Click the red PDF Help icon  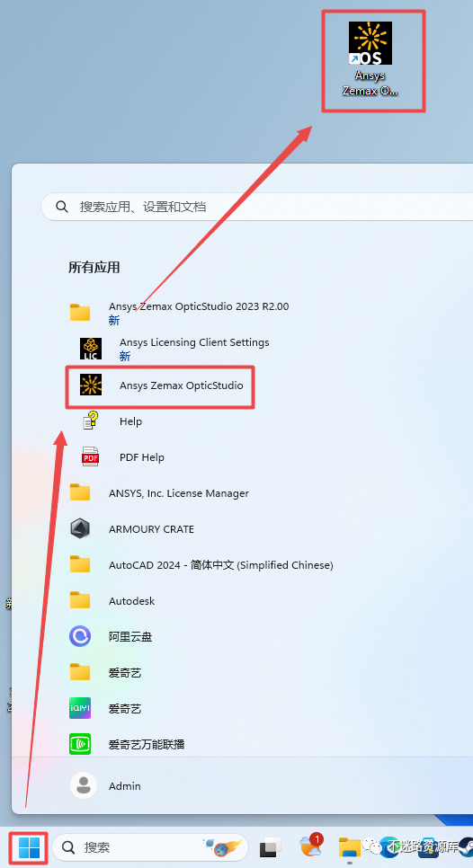(90, 456)
